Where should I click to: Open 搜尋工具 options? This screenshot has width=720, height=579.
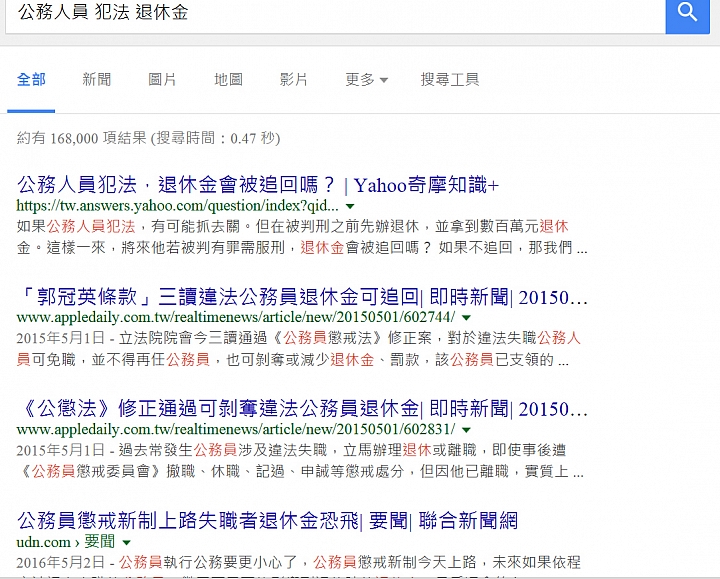coord(450,79)
